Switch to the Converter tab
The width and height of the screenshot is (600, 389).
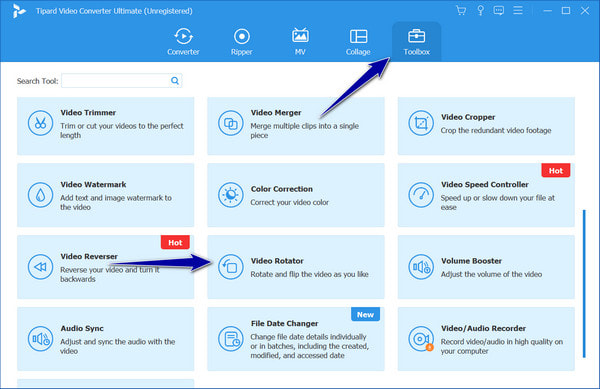[183, 42]
